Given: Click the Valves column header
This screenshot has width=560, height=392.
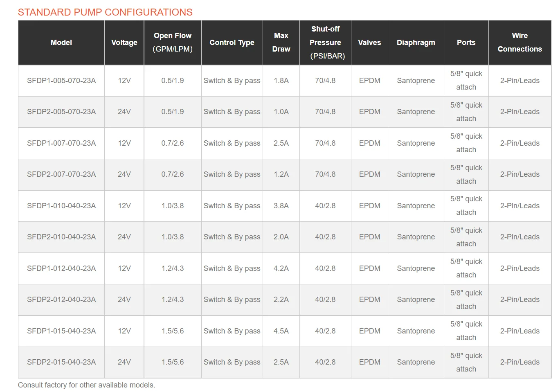Looking at the screenshot, I should pos(369,43).
